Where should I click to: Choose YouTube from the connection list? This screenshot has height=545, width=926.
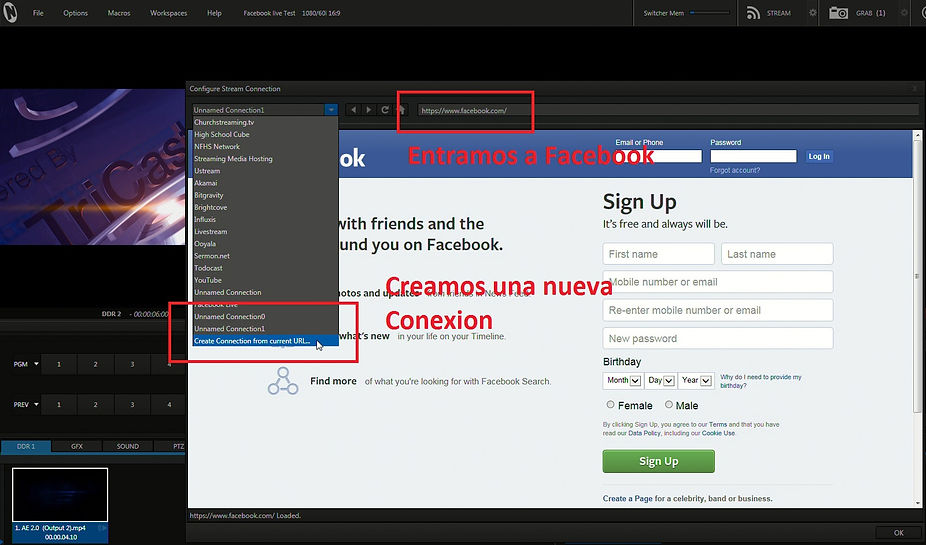coord(265,280)
